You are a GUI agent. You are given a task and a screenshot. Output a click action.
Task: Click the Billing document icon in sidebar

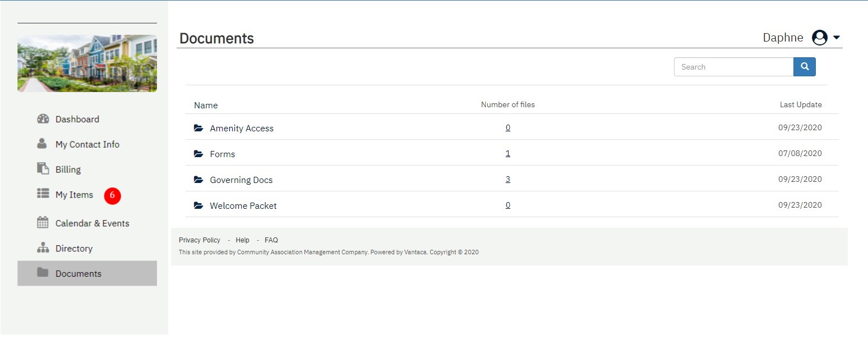(x=43, y=168)
